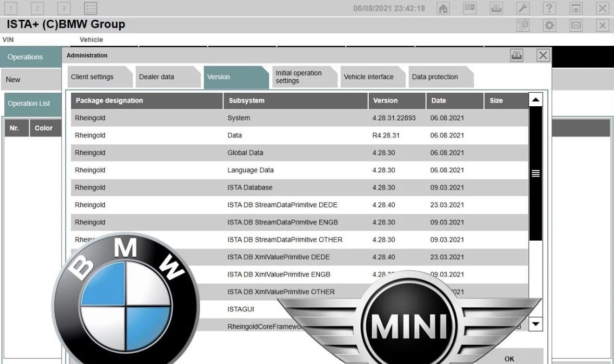The height and width of the screenshot is (364, 614).
Task: Click the Color column header
Action: (x=45, y=128)
